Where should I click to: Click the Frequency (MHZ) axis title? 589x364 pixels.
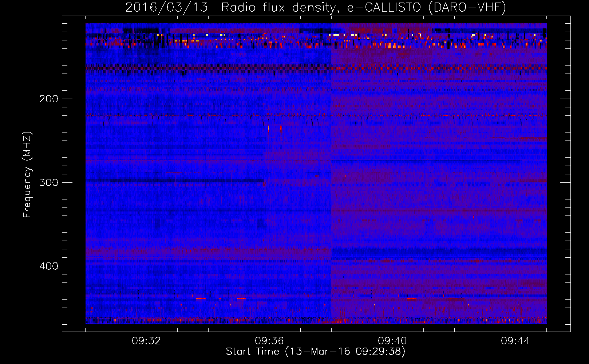click(27, 175)
